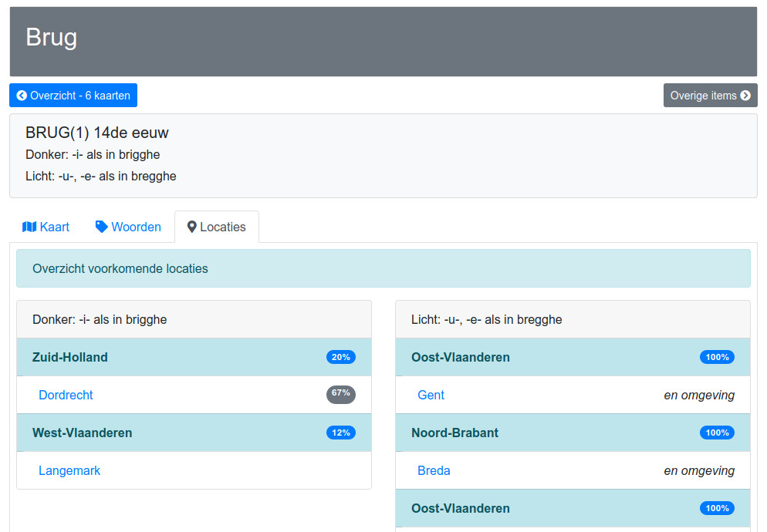Open the Dordrecht location link
The image size is (767, 532).
(x=66, y=395)
